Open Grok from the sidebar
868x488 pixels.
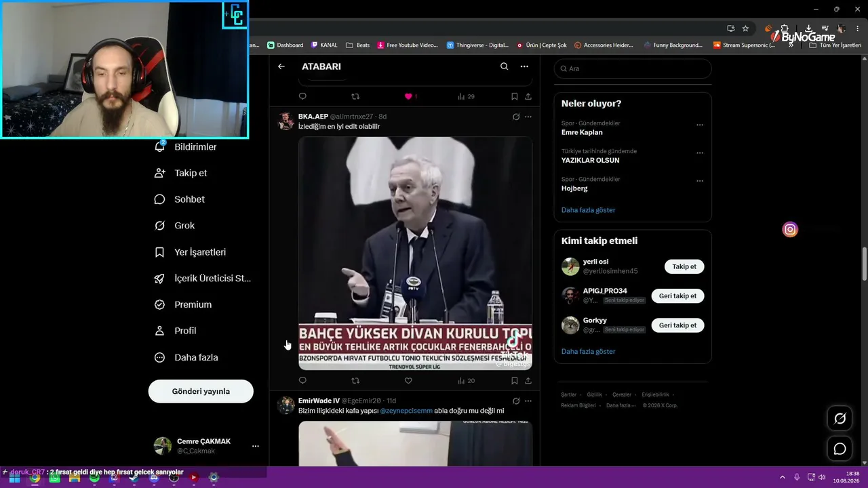coord(174,226)
